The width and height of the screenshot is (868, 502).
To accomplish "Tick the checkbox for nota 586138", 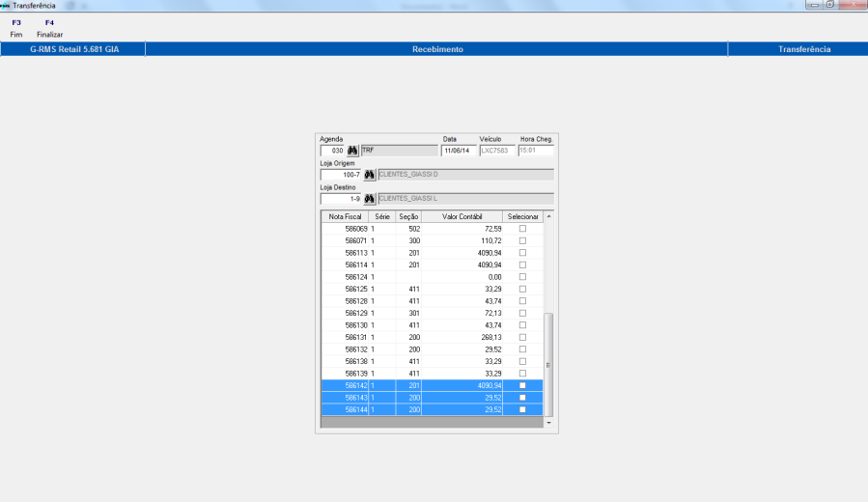I will coord(522,361).
